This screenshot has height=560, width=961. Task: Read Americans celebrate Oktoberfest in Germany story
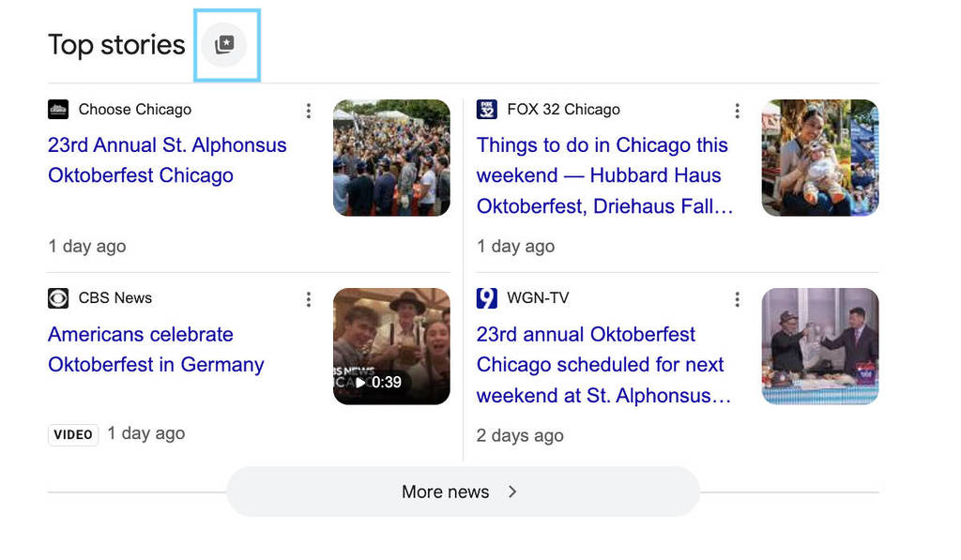click(x=156, y=349)
